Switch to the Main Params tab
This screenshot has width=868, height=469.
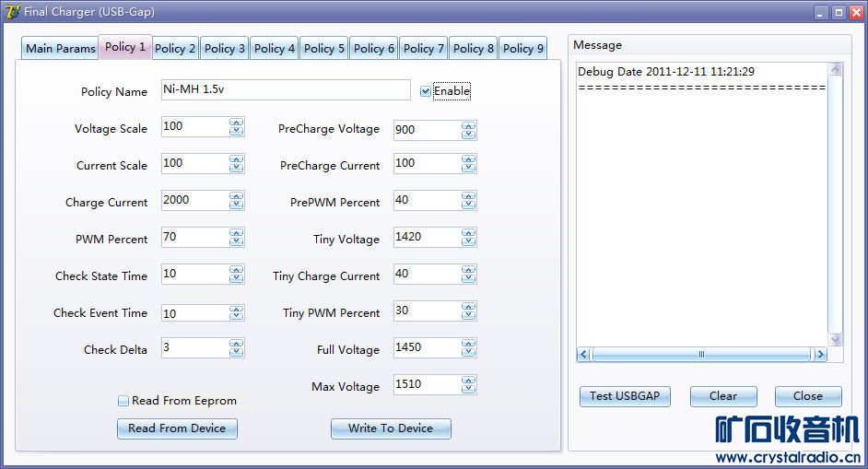pos(60,48)
